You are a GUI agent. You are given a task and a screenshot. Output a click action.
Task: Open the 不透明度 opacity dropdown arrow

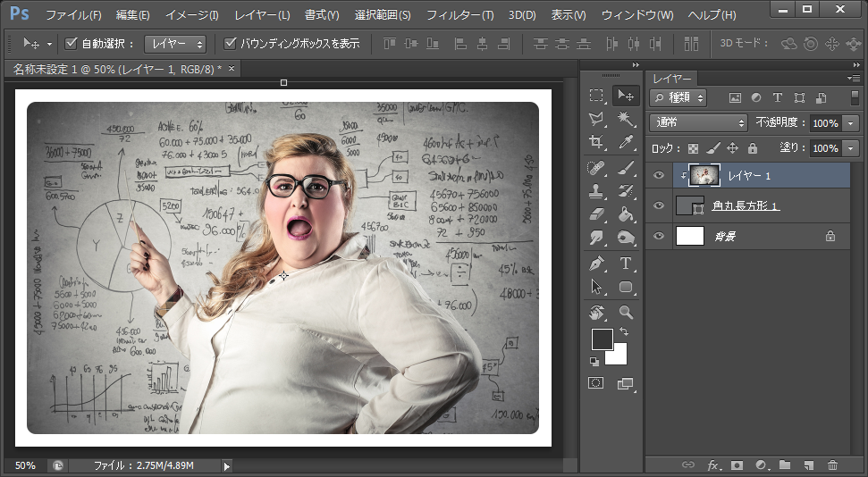850,122
